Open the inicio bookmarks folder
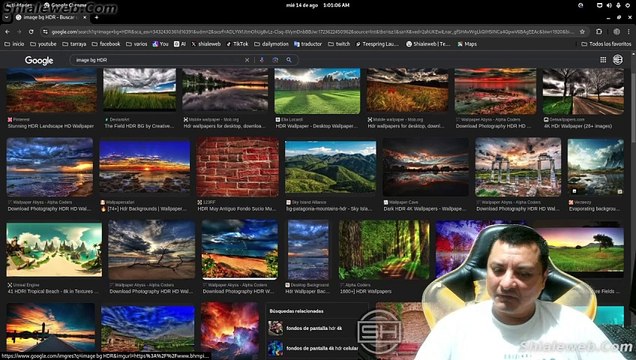This screenshot has width=636, height=360. point(14,44)
